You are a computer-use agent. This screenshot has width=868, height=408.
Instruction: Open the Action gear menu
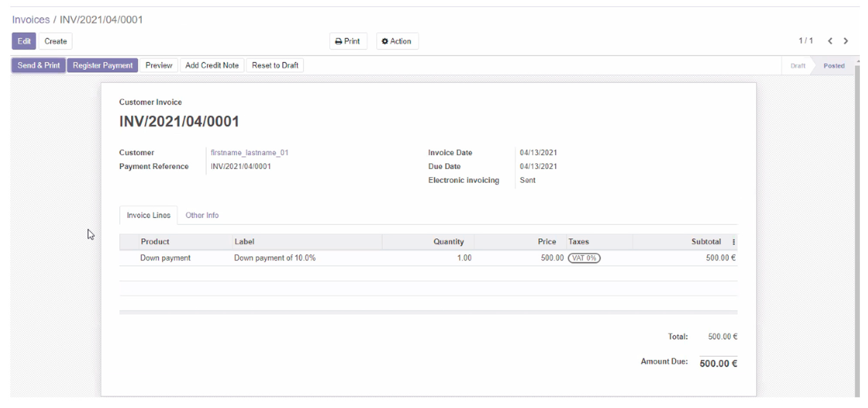click(x=397, y=41)
